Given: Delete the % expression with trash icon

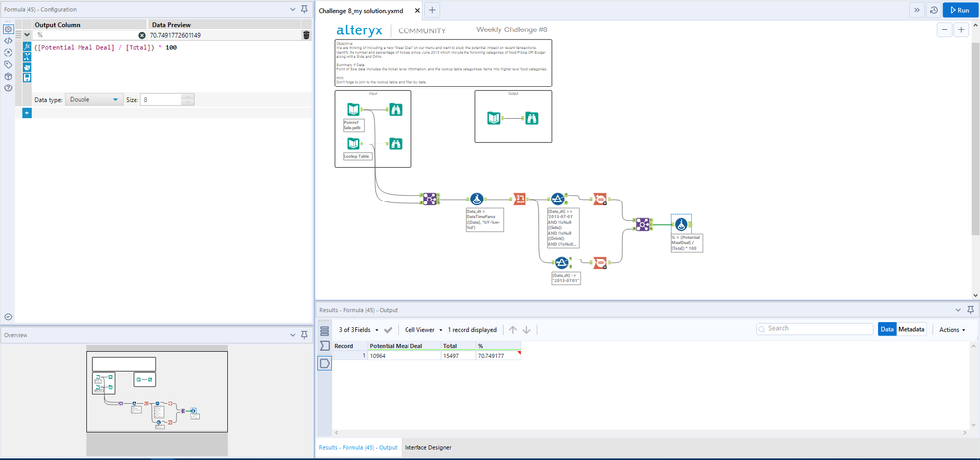Looking at the screenshot, I should pos(306,35).
